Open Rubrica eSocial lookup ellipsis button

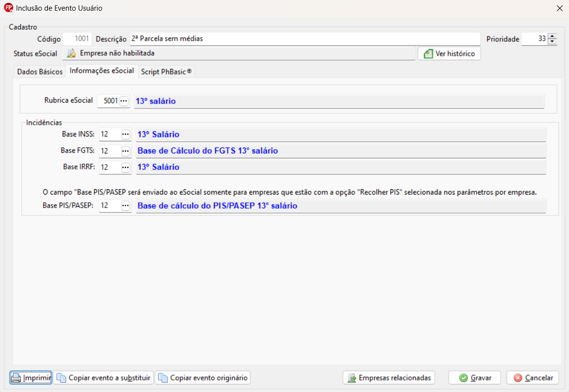pyautogui.click(x=124, y=101)
